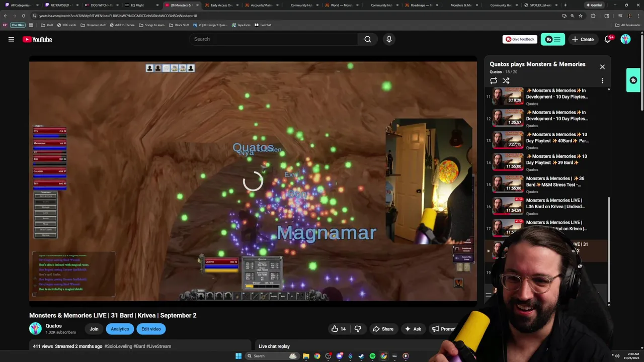This screenshot has width=644, height=362.
Task: Start voice search with microphone icon
Action: pyautogui.click(x=389, y=39)
